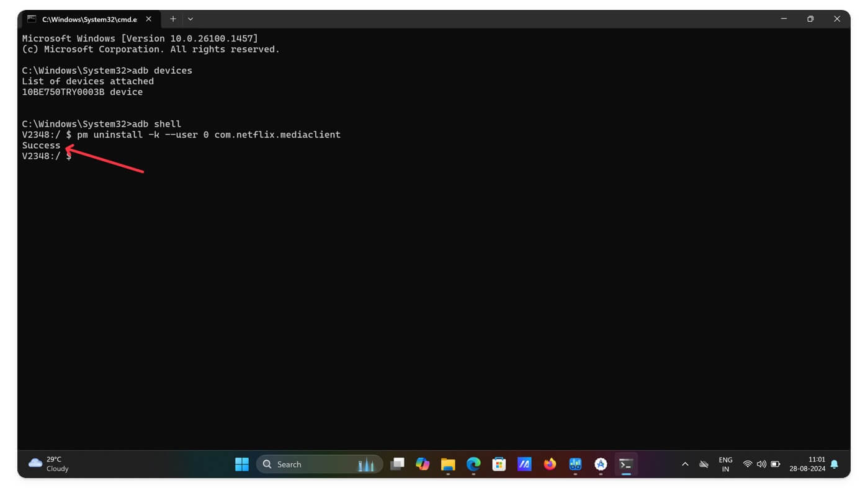The height and width of the screenshot is (488, 868).
Task: Open the Windows Start menu
Action: (x=242, y=464)
